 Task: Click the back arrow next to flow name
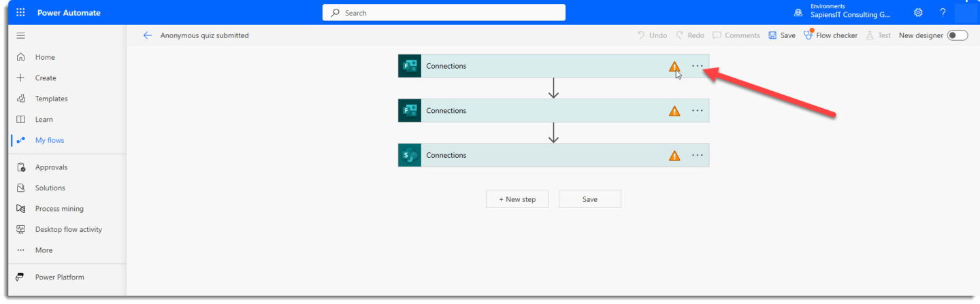click(147, 35)
